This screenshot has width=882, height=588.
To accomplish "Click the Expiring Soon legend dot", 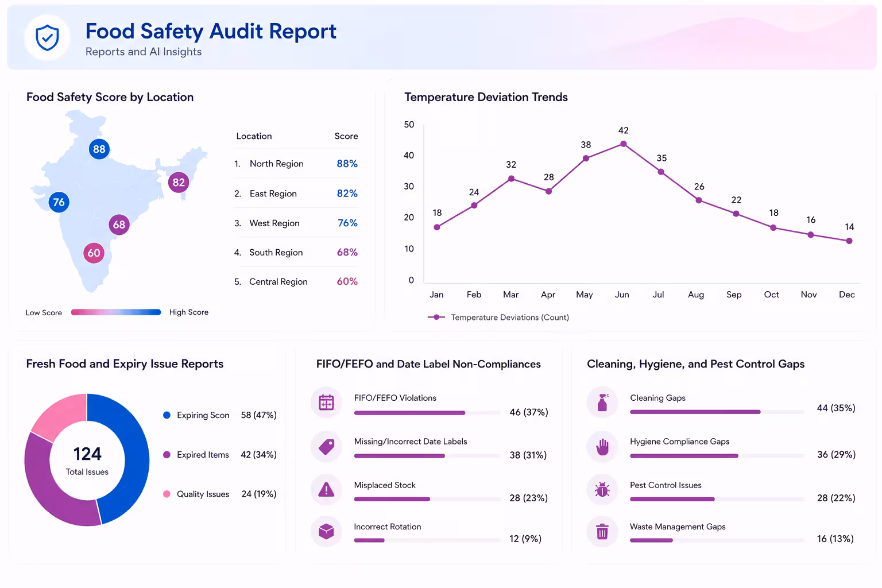I will [x=167, y=415].
